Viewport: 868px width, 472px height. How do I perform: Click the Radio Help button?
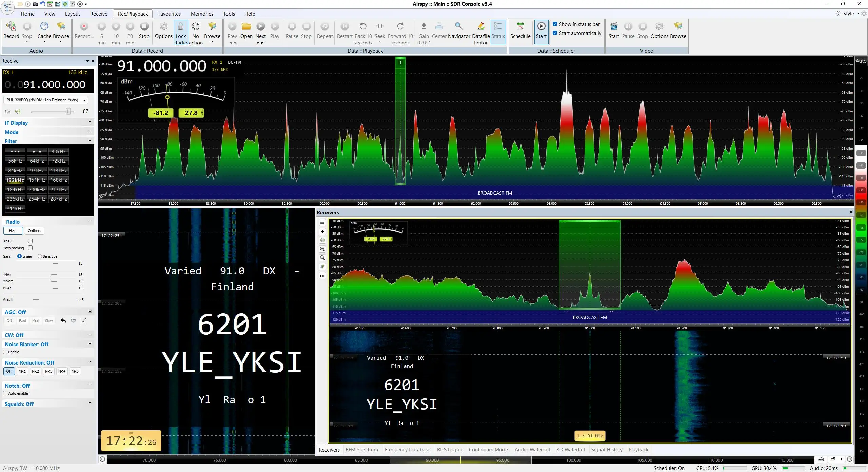point(13,231)
